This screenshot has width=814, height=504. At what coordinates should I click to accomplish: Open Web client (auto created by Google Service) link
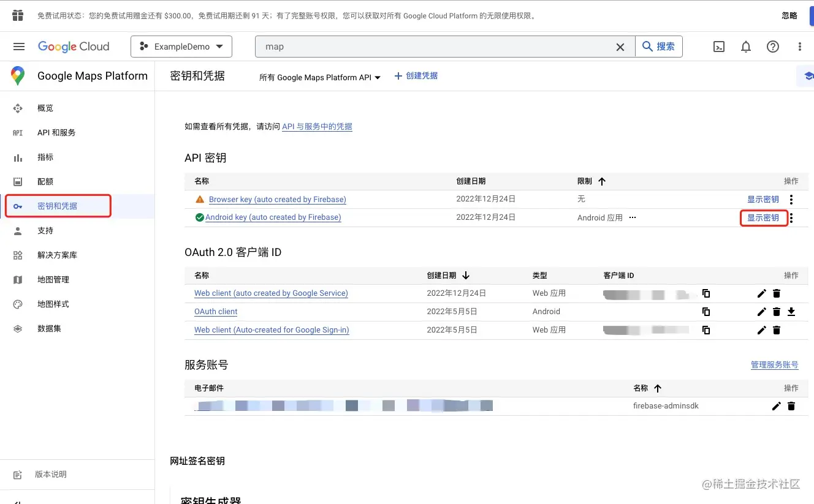coord(271,293)
